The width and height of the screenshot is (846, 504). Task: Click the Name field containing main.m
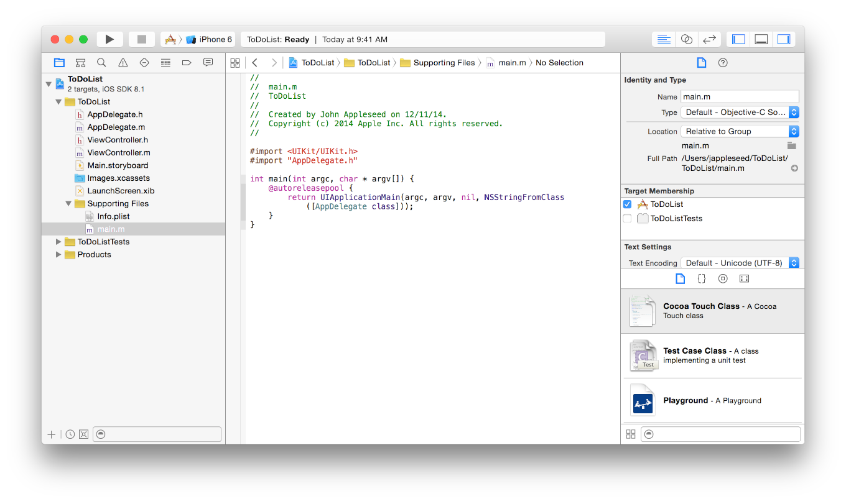(739, 97)
